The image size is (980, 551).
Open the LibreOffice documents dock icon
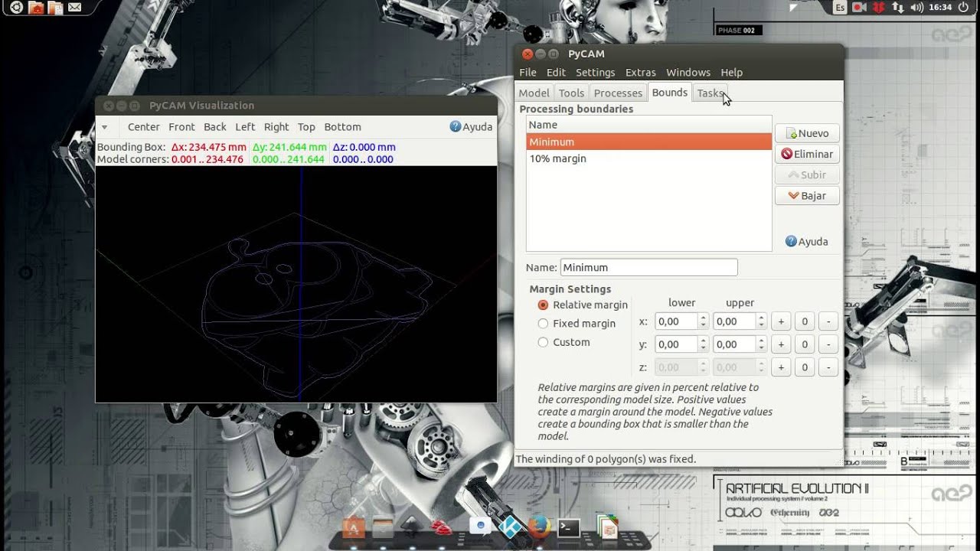pyautogui.click(x=607, y=527)
